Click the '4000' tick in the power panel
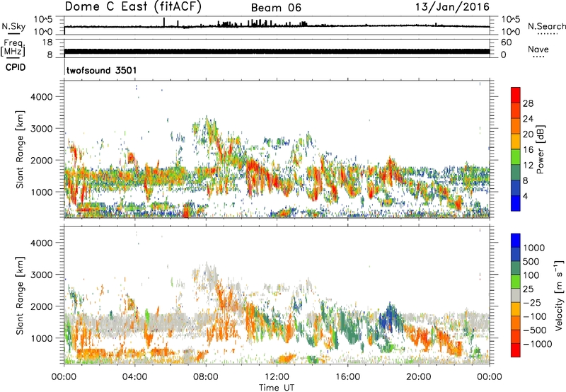The height and width of the screenshot is (392, 566). coord(42,97)
